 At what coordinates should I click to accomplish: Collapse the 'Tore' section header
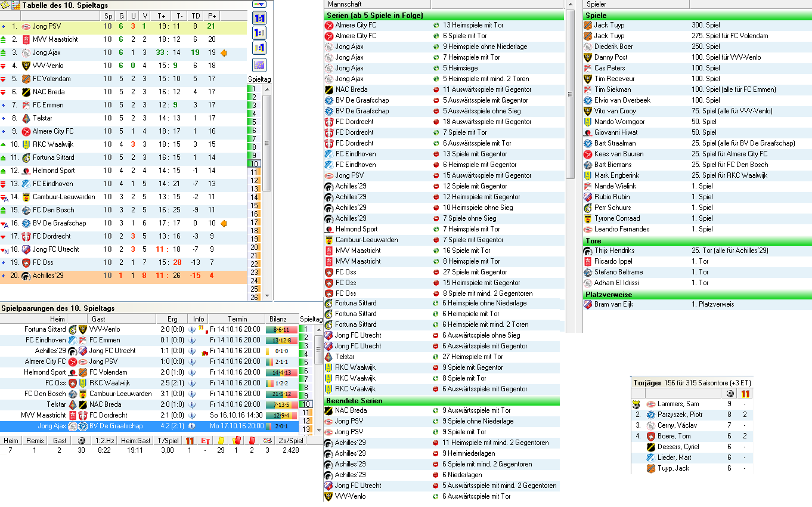coord(698,240)
